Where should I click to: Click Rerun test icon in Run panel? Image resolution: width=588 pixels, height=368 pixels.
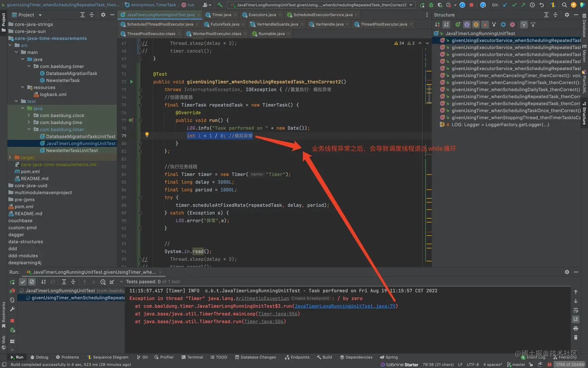pos(12,282)
